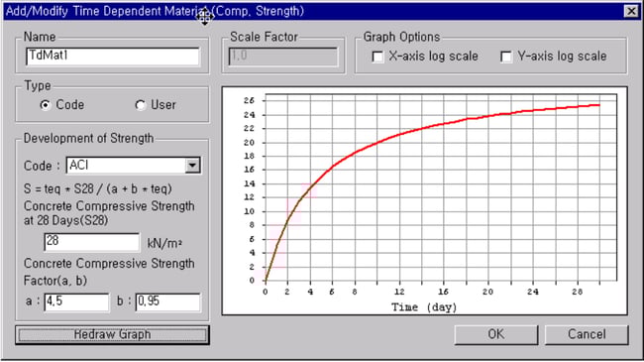This screenshot has height=362, width=644.
Task: Confirm with the OK button
Action: [496, 334]
